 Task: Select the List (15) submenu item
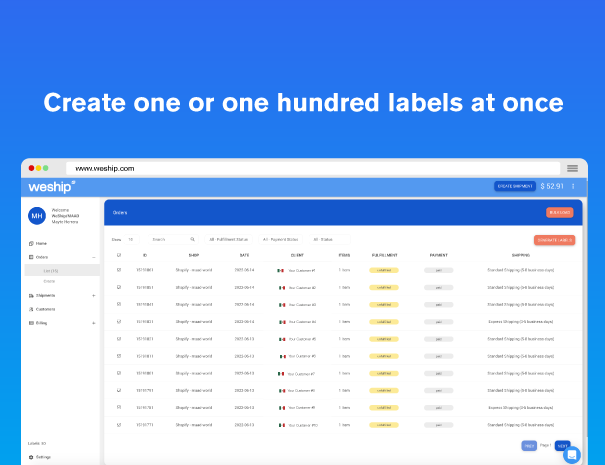click(x=51, y=271)
